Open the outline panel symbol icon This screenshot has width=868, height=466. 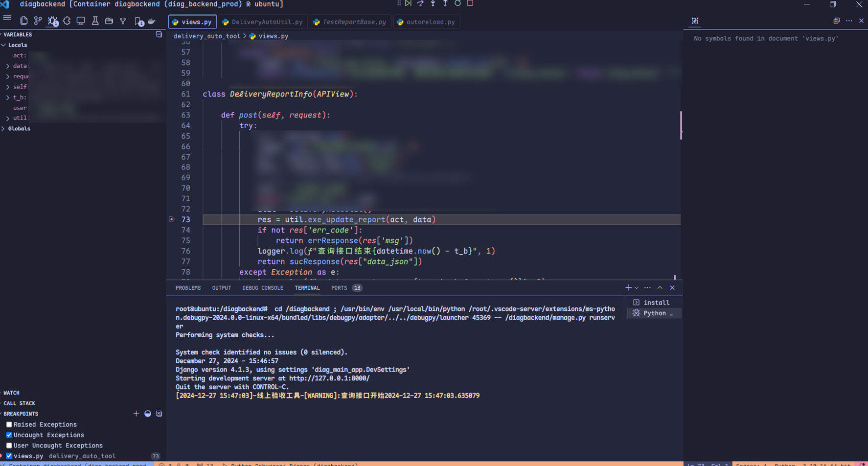click(695, 21)
